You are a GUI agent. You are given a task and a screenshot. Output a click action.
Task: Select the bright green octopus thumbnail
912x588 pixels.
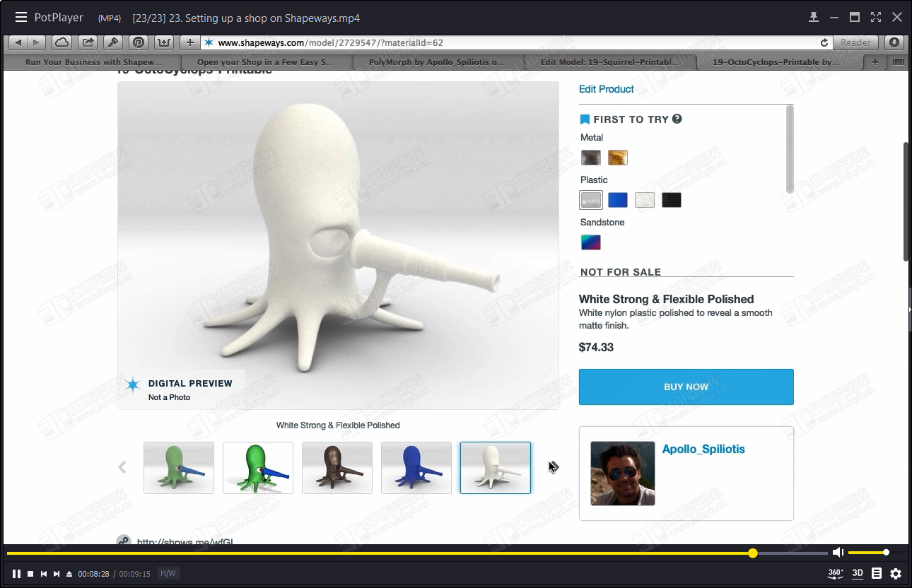click(258, 468)
